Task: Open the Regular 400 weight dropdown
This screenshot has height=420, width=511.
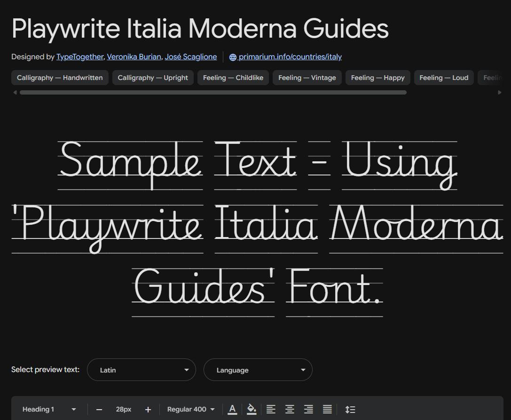Action: point(191,409)
